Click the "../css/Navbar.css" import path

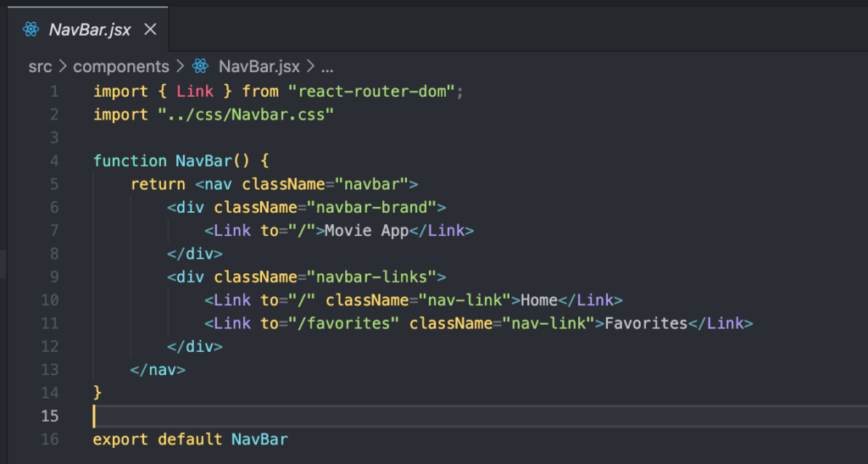coord(246,115)
